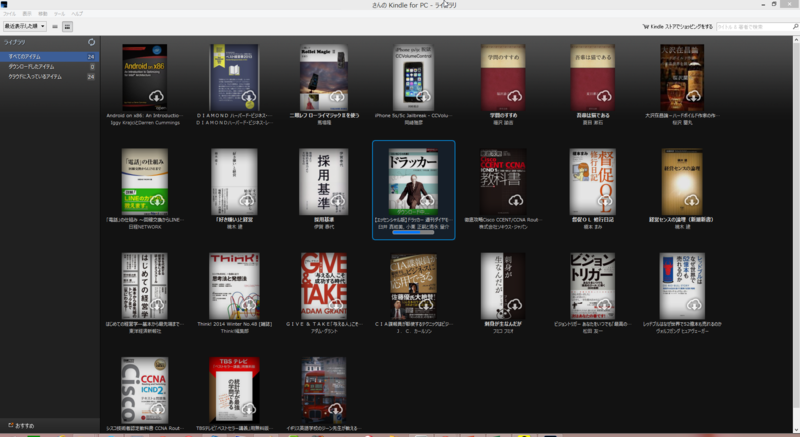Click the search magnifier icon

tap(795, 27)
